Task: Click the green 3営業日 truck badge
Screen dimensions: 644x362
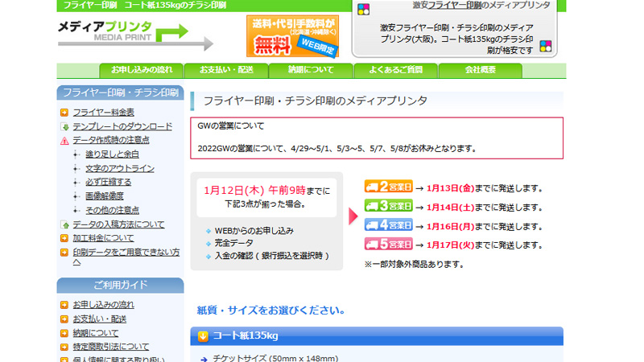Action: 388,207
